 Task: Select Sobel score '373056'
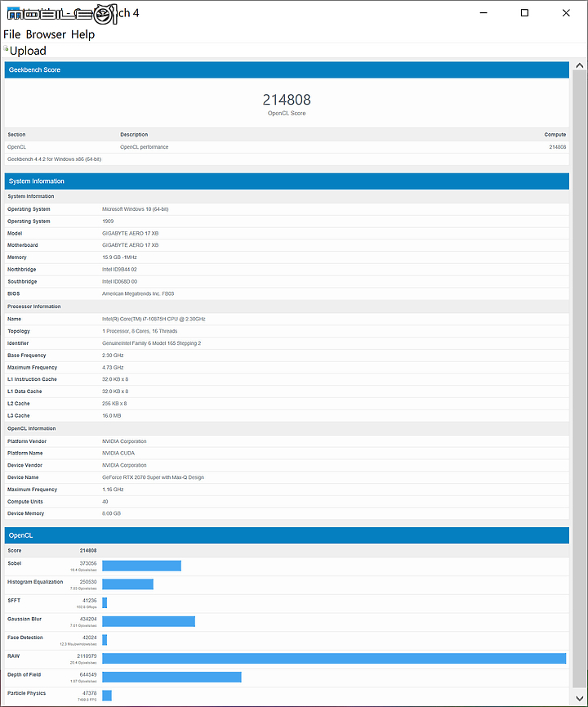(x=88, y=564)
